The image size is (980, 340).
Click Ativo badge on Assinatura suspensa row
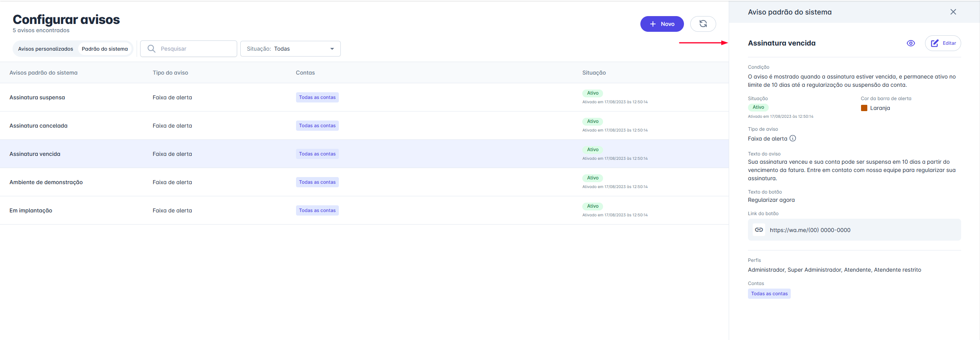[x=592, y=93]
